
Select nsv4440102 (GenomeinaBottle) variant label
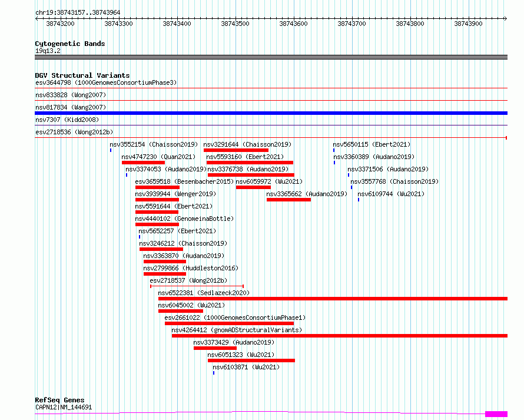tap(184, 219)
